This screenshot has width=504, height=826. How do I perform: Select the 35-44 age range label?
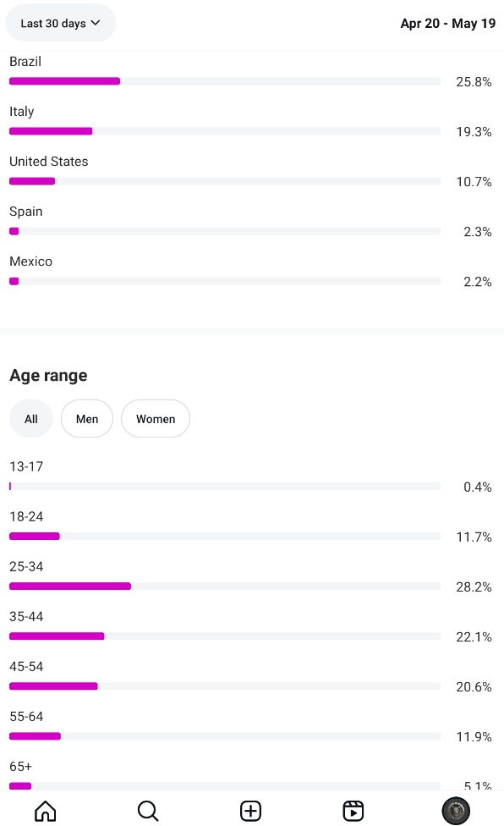[26, 616]
